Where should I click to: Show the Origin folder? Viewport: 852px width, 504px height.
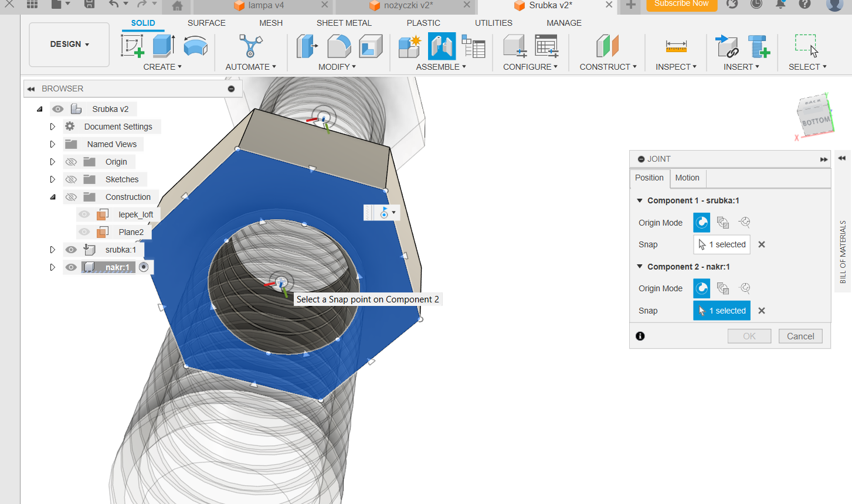tap(71, 162)
